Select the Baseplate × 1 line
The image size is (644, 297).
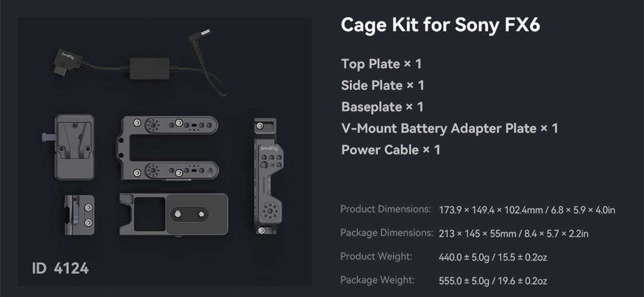click(x=382, y=107)
